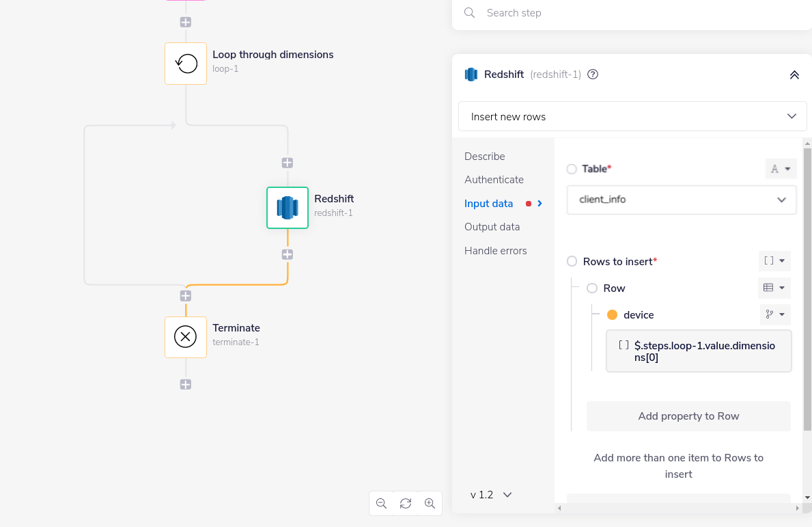Switch to the Output data tab
The image size is (812, 527).
[x=492, y=226]
